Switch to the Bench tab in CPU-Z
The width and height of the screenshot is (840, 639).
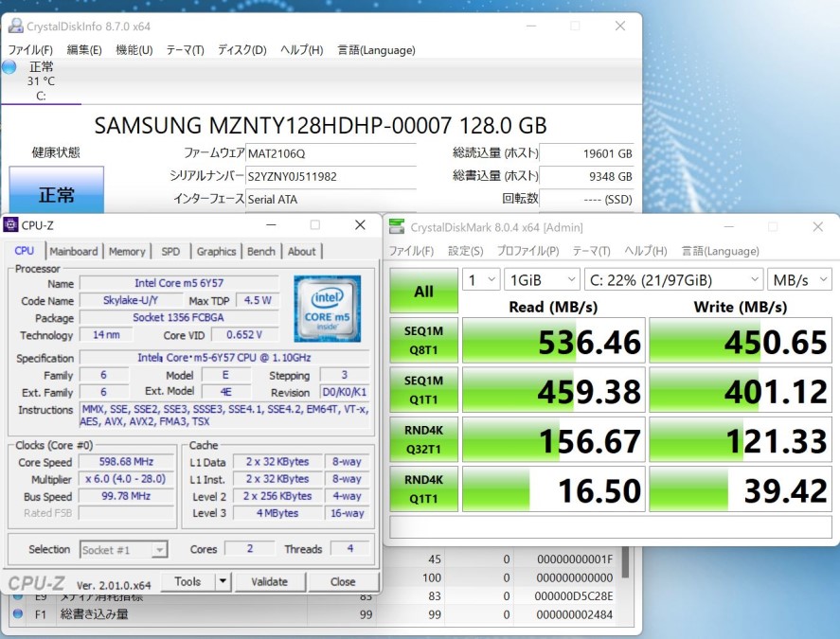260,251
